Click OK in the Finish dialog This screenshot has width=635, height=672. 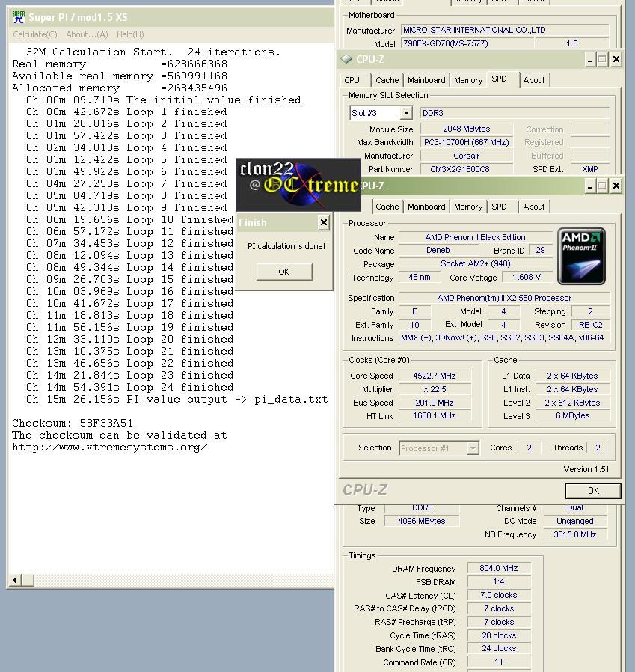[284, 272]
